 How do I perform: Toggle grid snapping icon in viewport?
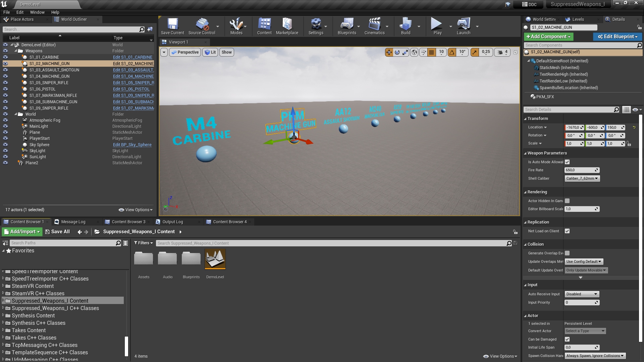coord(432,52)
